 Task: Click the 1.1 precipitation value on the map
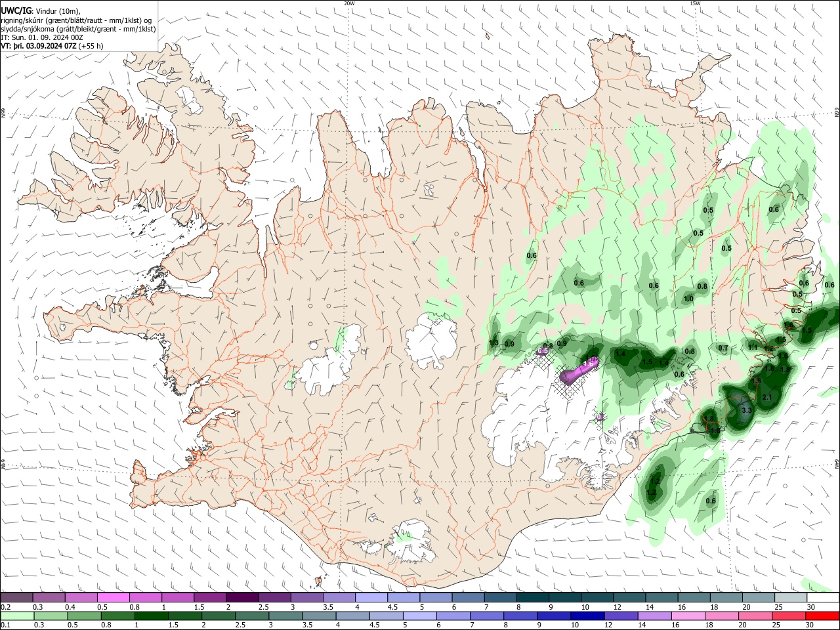753,347
